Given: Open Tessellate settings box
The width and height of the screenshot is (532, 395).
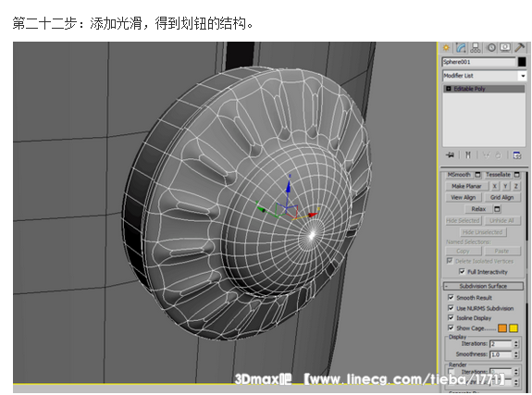Looking at the screenshot, I should click(x=517, y=175).
